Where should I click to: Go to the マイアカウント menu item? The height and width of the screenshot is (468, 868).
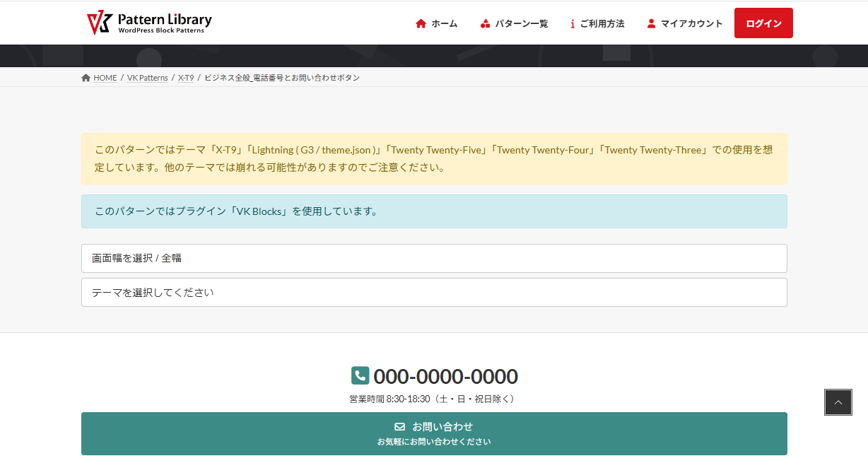(x=691, y=23)
